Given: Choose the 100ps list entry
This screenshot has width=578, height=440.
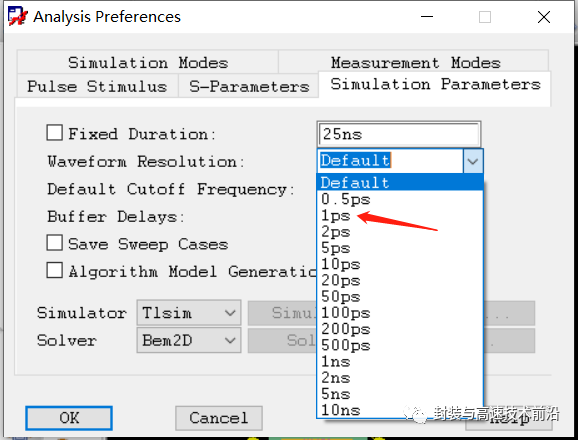Looking at the screenshot, I should 400,313.
